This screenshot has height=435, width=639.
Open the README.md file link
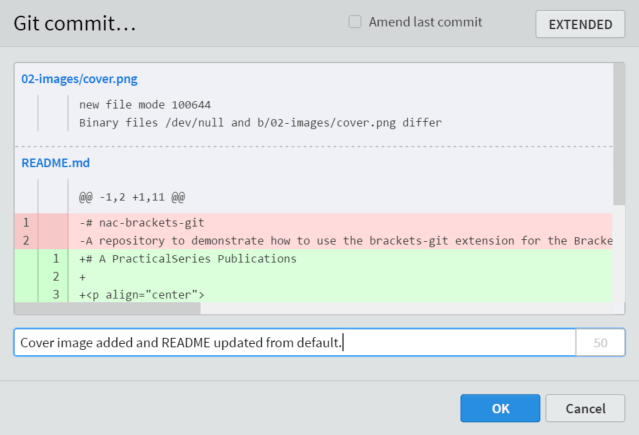point(55,163)
